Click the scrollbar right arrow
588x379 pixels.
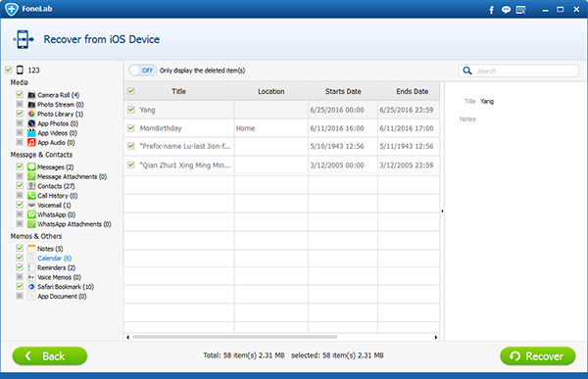(436, 337)
